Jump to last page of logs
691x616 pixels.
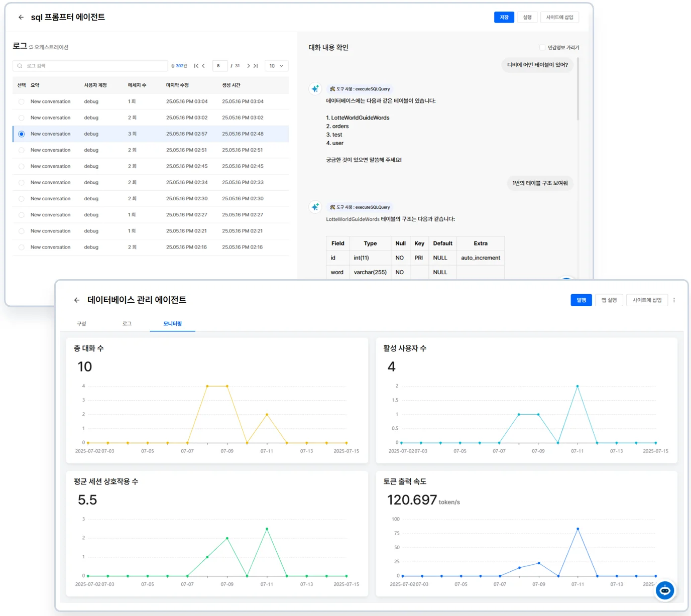256,66
